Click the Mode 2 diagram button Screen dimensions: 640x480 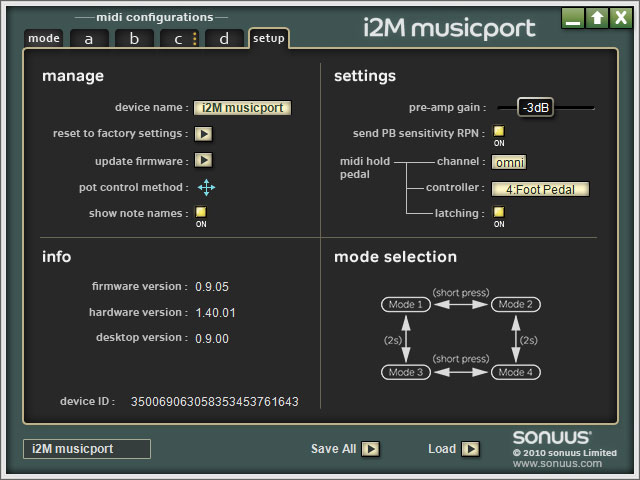[516, 304]
